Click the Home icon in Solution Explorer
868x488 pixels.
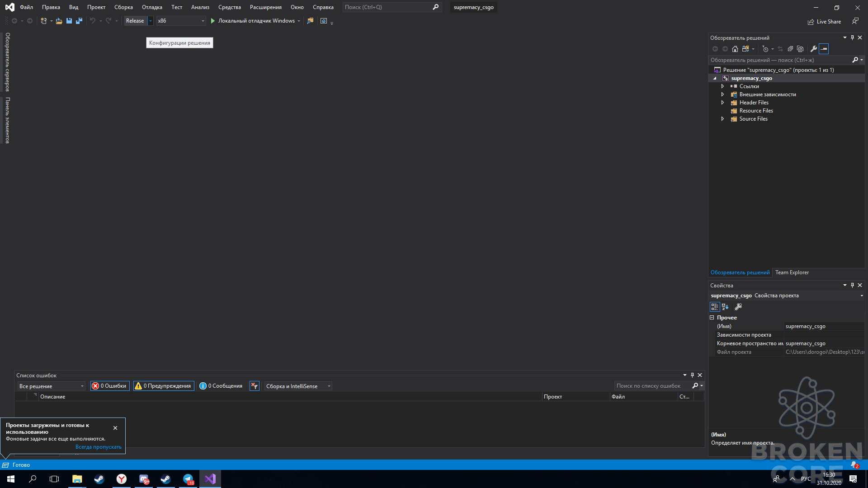click(x=735, y=49)
